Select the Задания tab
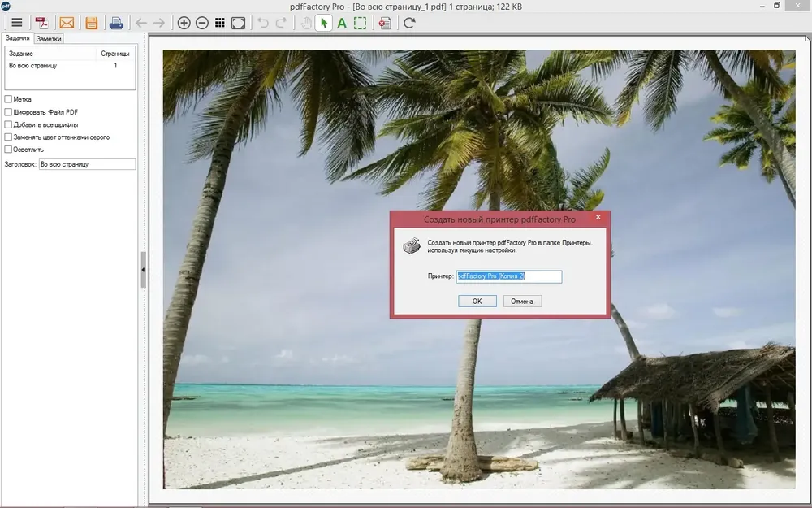 [18, 38]
